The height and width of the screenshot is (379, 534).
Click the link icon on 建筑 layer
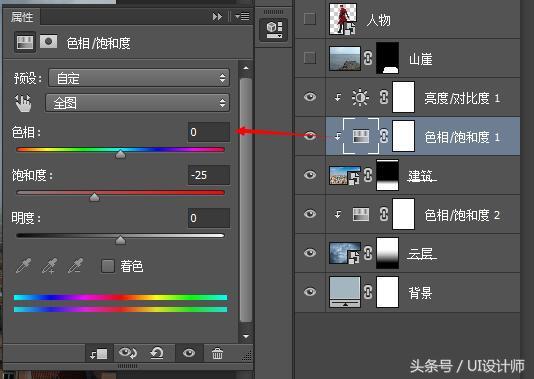coord(368,175)
